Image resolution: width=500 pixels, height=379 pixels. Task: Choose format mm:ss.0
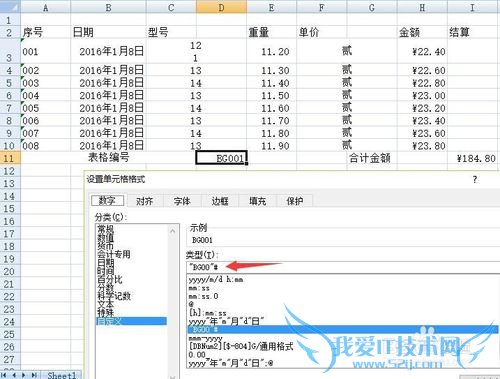203,296
